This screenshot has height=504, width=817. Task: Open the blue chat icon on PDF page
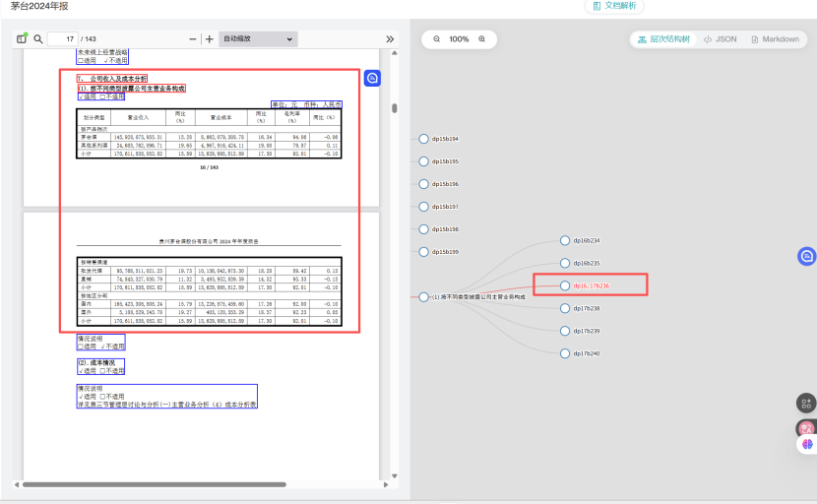tap(373, 78)
